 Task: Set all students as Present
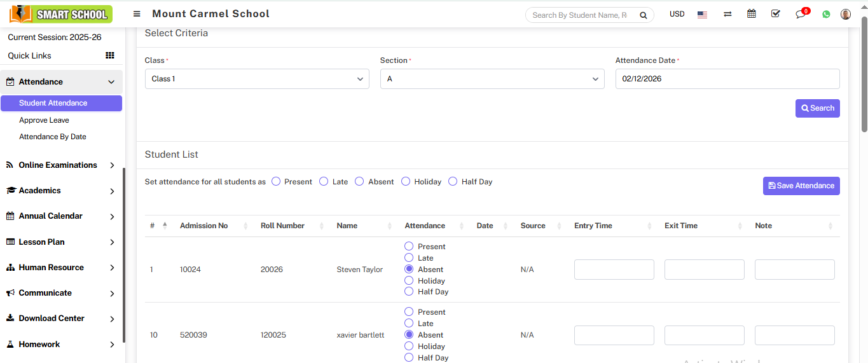[x=276, y=182]
